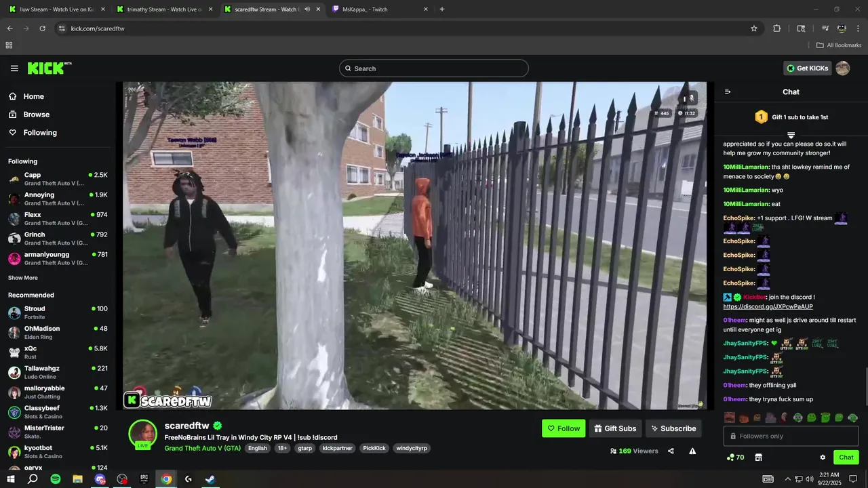Expand the pinned message drag handle in chat
The height and width of the screenshot is (488, 868).
click(791, 136)
